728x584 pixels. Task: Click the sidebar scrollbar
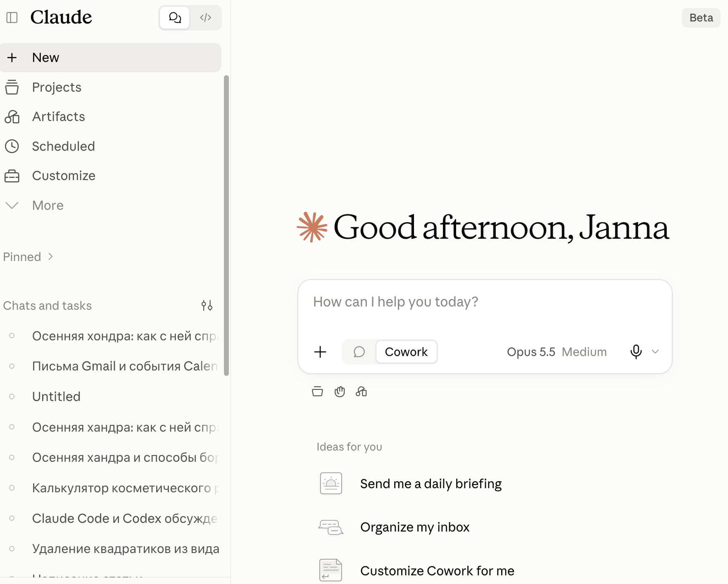[x=226, y=226]
